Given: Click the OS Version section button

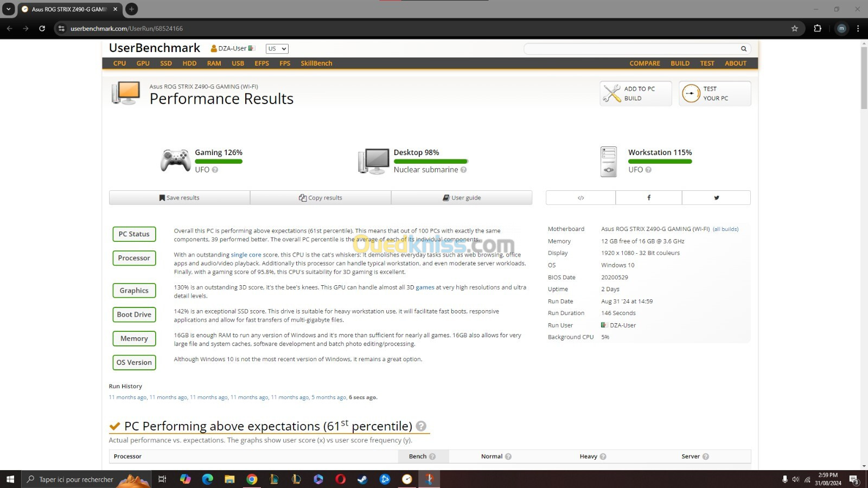Looking at the screenshot, I should pyautogui.click(x=134, y=362).
